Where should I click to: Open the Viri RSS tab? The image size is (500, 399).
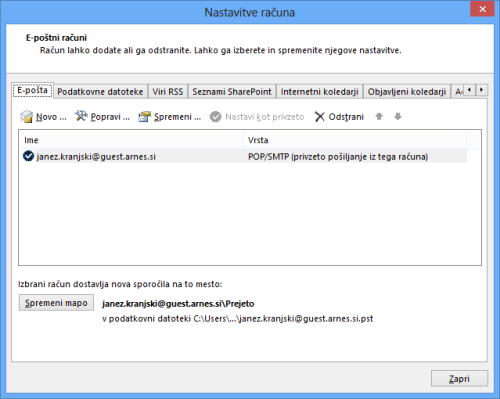(x=168, y=92)
